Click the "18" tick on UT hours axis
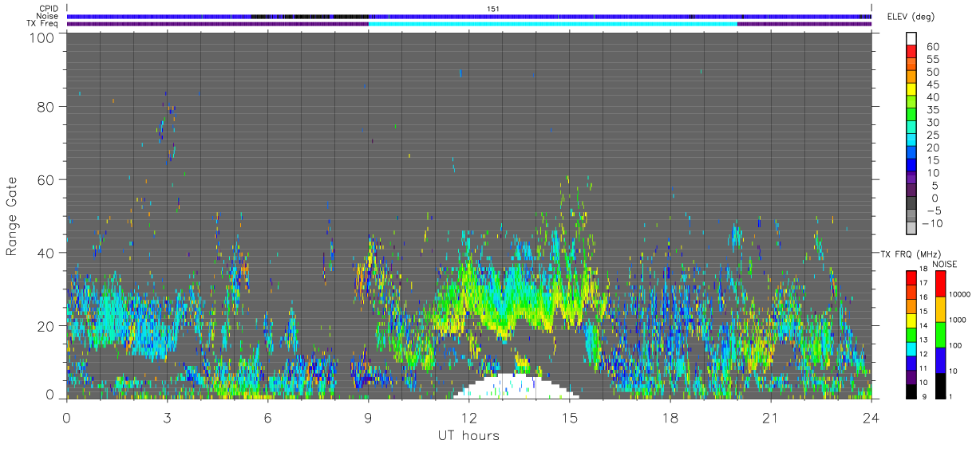The image size is (980, 452). tap(670, 418)
